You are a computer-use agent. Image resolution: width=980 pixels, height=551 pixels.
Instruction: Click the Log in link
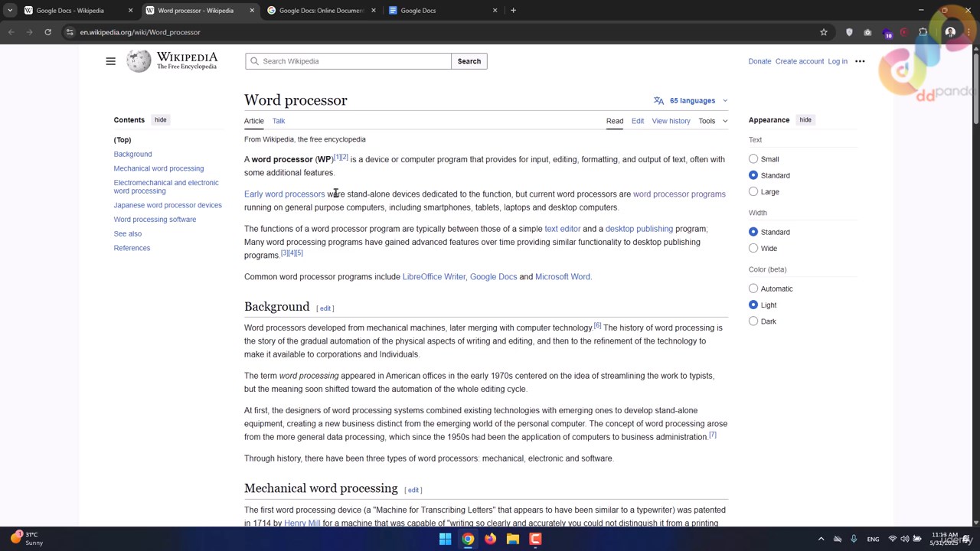coord(838,61)
